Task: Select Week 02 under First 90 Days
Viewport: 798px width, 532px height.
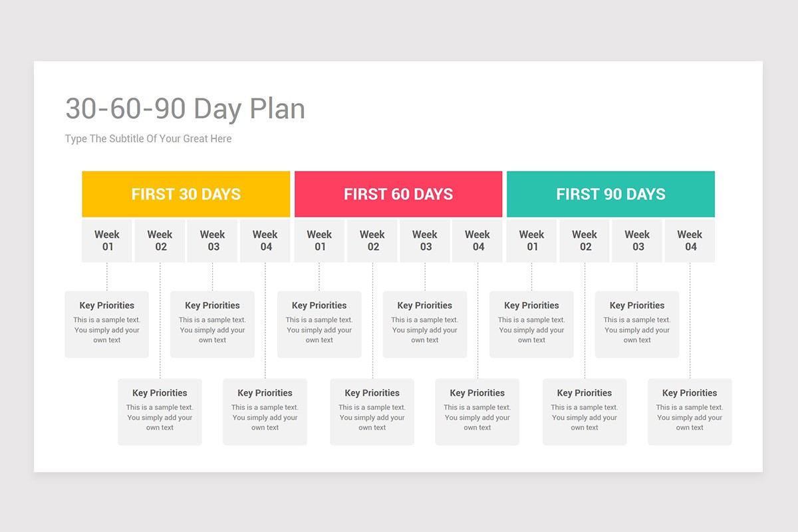Action: [x=585, y=241]
